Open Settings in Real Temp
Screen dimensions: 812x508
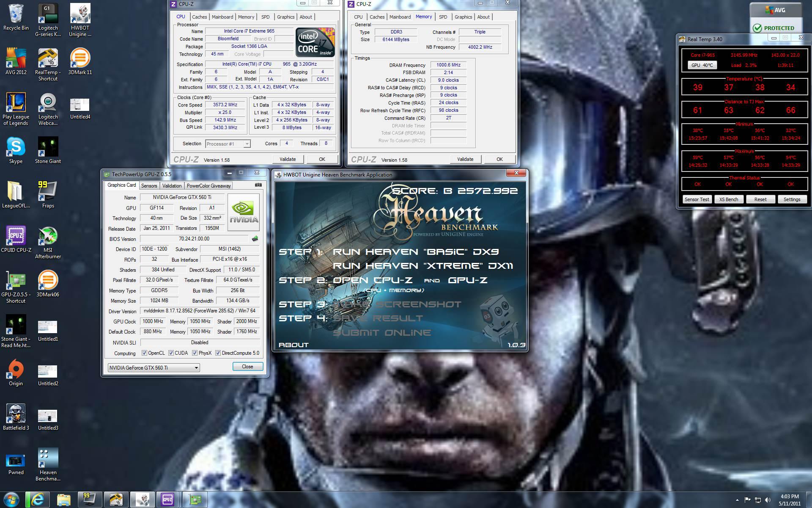pos(792,199)
